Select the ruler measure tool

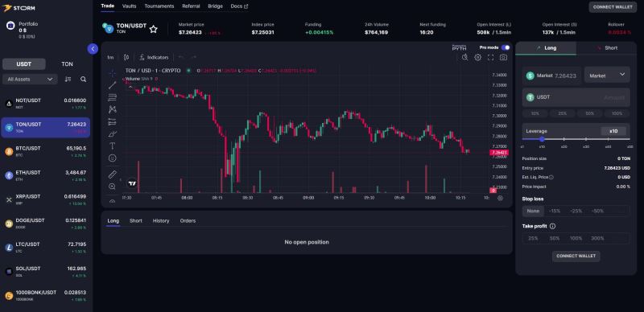point(112,174)
